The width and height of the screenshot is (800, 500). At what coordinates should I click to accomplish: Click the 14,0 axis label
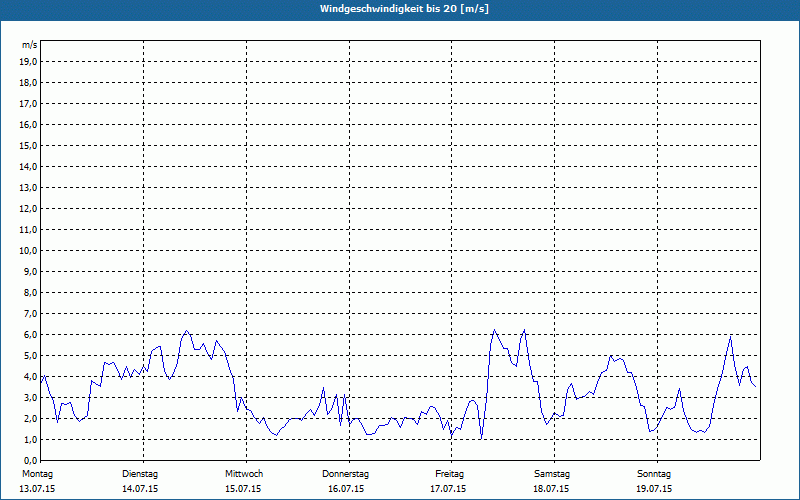[x=29, y=166]
